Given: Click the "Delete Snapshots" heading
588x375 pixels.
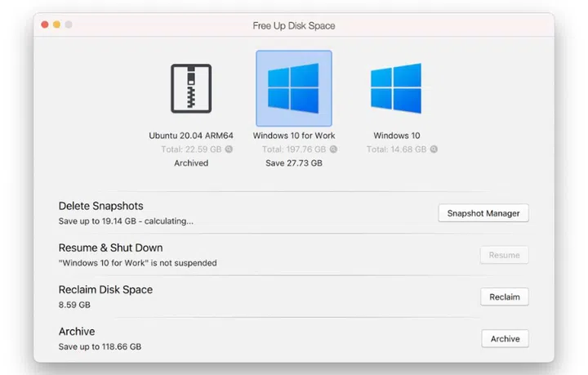Looking at the screenshot, I should 101,206.
